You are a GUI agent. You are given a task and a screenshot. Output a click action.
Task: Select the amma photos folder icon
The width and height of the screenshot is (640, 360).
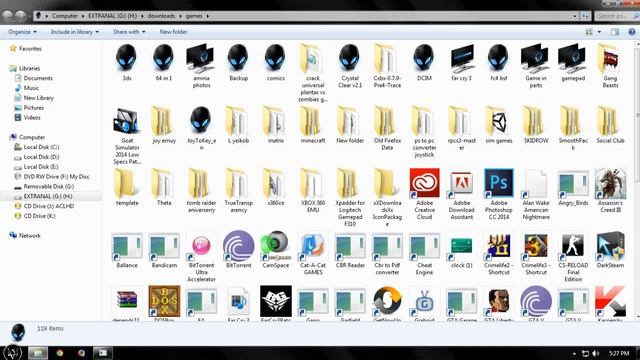coord(201,58)
